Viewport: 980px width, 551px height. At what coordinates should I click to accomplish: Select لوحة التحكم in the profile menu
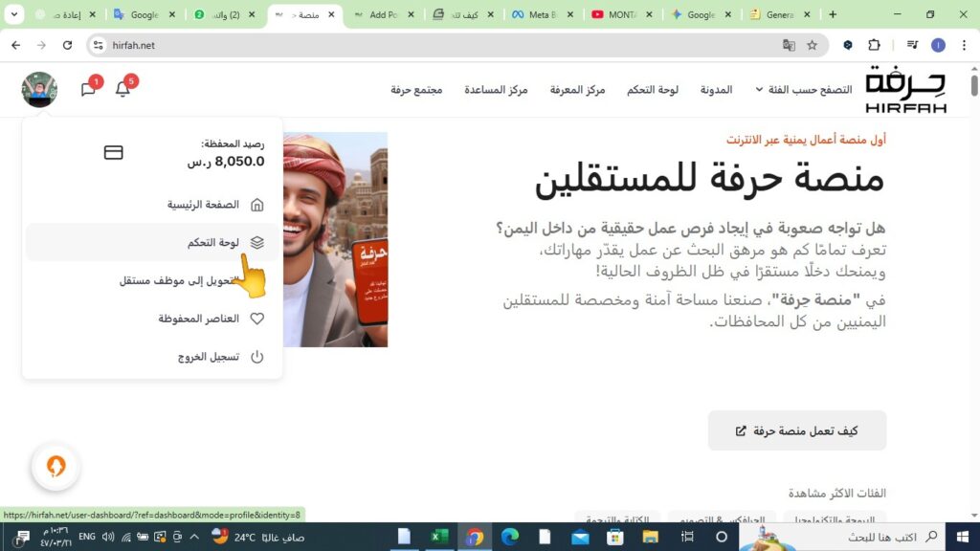tap(212, 243)
